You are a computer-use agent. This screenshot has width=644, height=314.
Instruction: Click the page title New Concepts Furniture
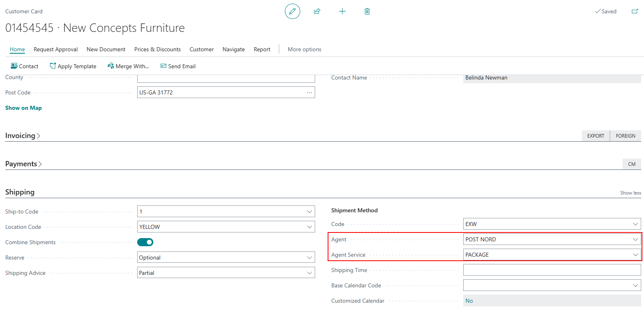click(x=124, y=28)
